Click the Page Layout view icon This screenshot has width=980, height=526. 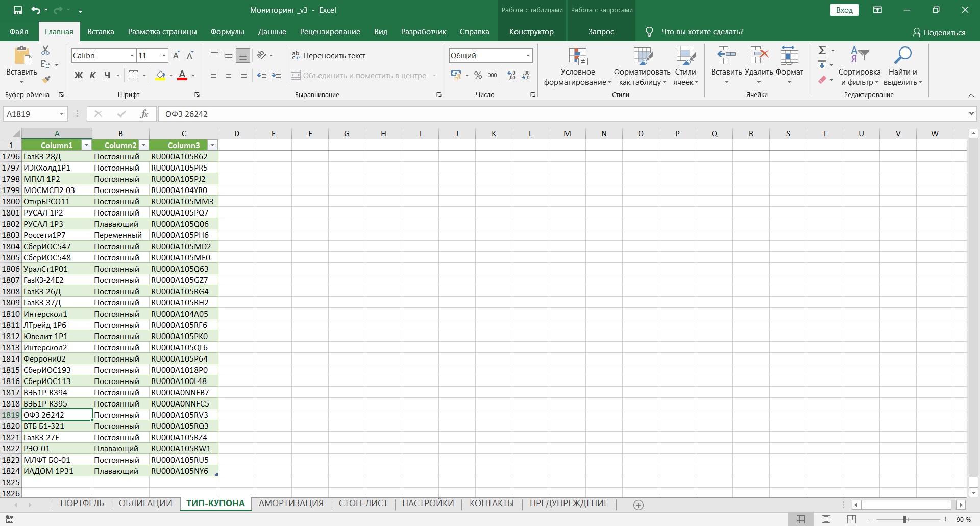(826, 519)
